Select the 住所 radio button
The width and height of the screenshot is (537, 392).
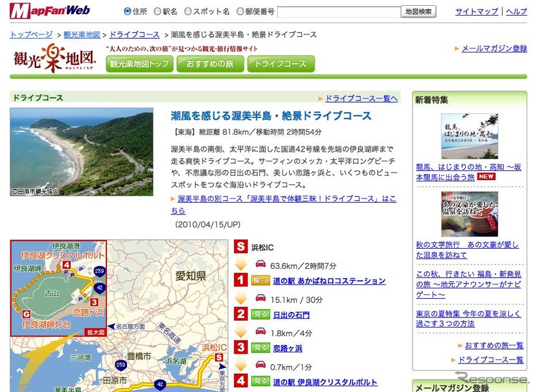pyautogui.click(x=127, y=12)
